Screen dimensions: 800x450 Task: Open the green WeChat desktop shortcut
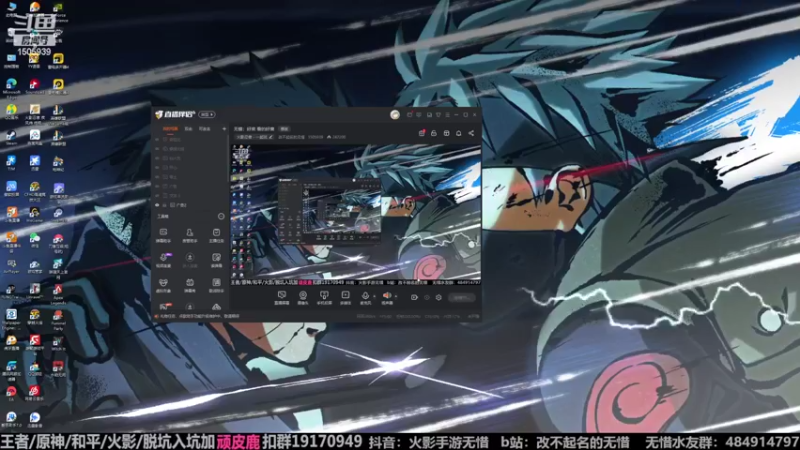click(x=34, y=240)
